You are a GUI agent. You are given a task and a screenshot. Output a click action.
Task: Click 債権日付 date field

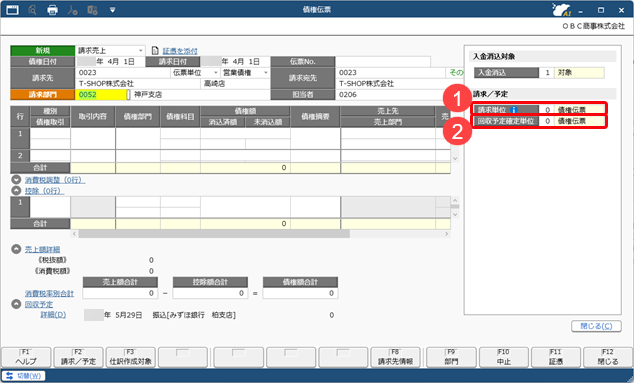click(x=110, y=61)
